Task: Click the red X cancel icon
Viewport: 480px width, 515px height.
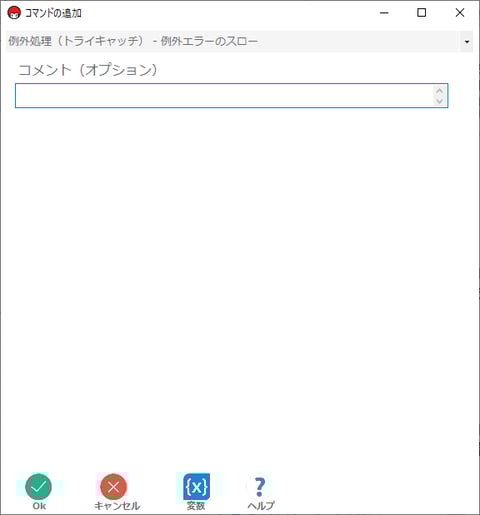Action: pos(113,487)
